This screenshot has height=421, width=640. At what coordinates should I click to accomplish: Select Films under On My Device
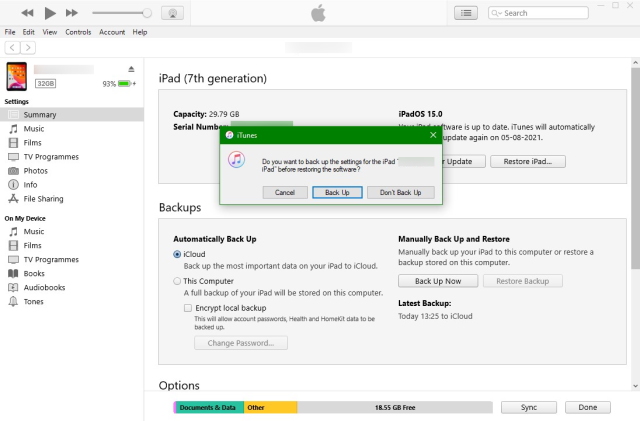point(72,245)
